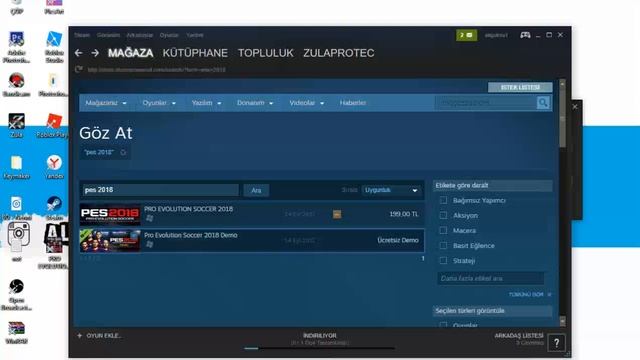Open the Yardım menu

pyautogui.click(x=195, y=35)
